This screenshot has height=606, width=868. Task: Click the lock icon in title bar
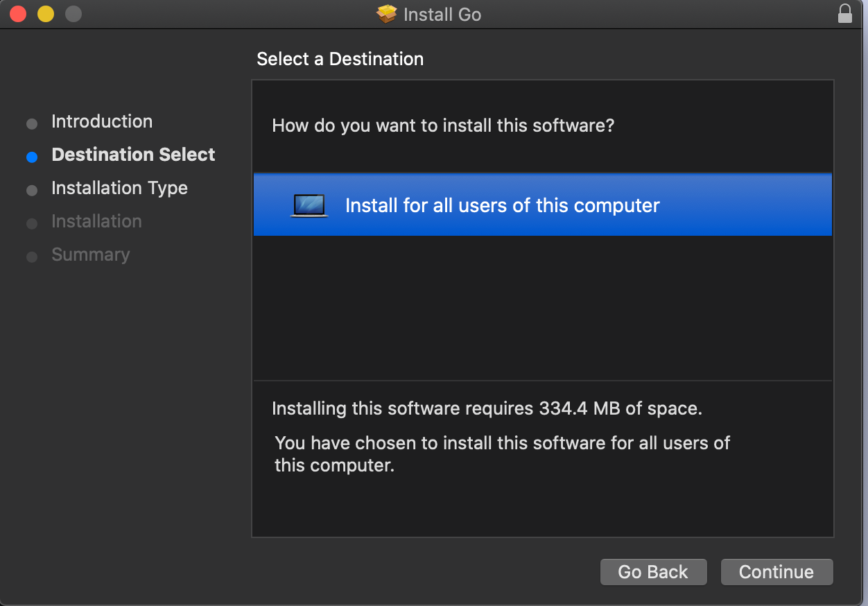tap(844, 14)
